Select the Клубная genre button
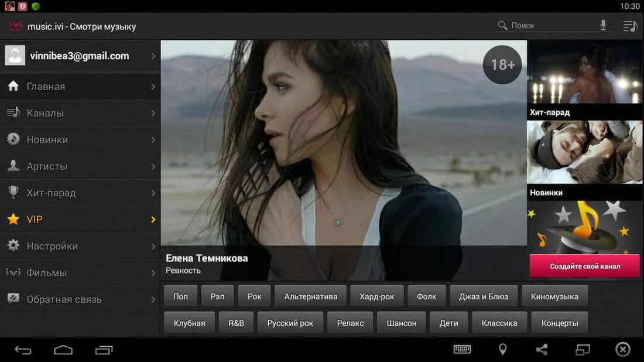The height and width of the screenshot is (362, 644). tap(189, 323)
